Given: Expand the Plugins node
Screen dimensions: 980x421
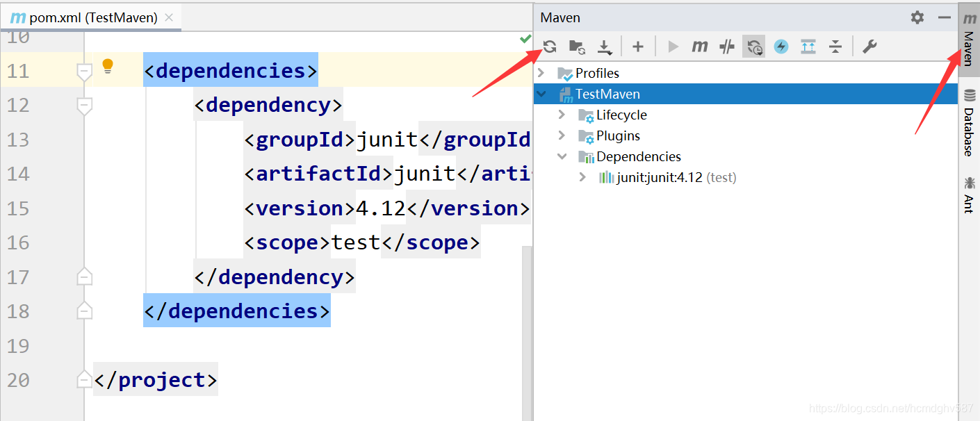Looking at the screenshot, I should (562, 135).
